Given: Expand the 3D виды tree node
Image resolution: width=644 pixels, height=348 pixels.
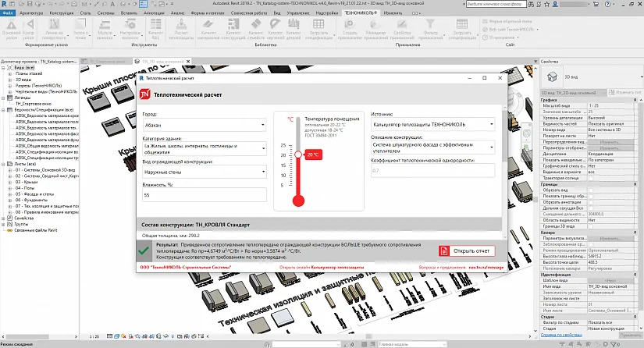Looking at the screenshot, I should (10, 80).
